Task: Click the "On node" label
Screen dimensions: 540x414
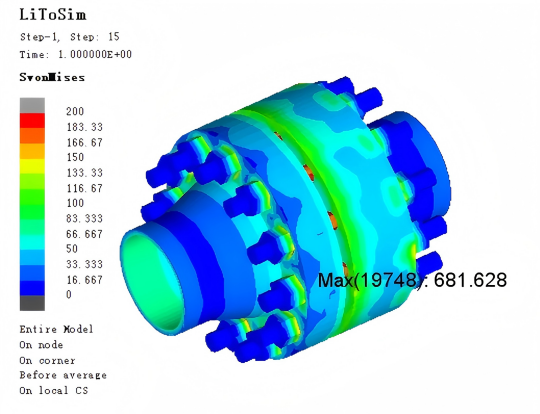Action: pyautogui.click(x=41, y=345)
